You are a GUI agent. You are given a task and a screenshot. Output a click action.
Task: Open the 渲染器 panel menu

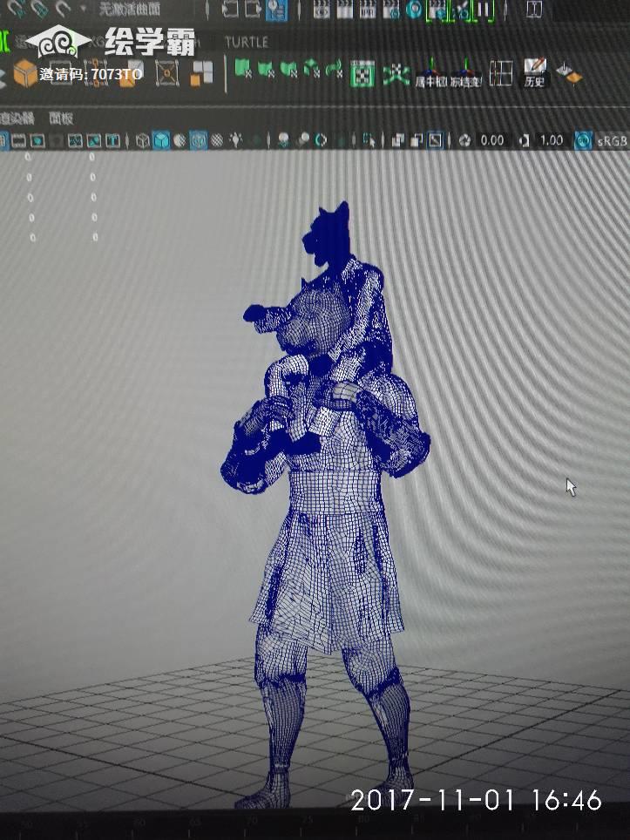click(17, 119)
